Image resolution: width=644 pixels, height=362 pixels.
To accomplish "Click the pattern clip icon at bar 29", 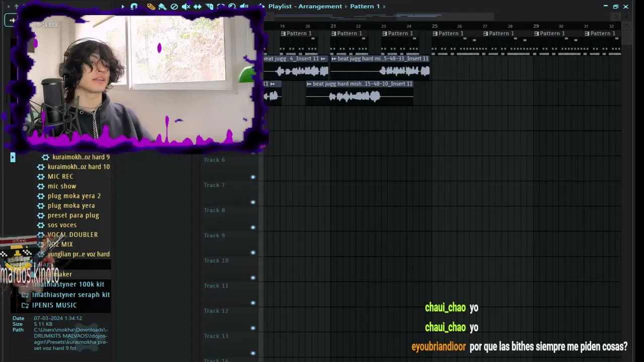I will click(537, 34).
